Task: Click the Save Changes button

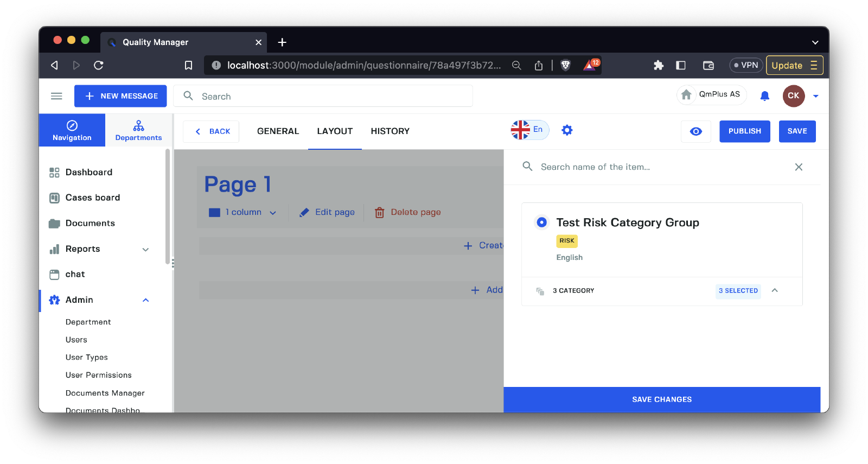Action: tap(661, 399)
